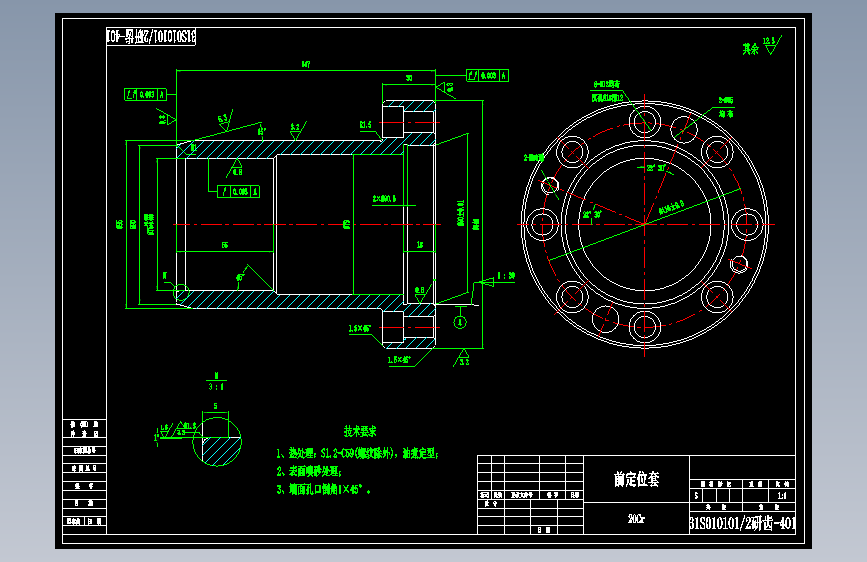The width and height of the screenshot is (867, 562).
Task: Click the 45° chamfer angle label inside the bore
Action: (x=240, y=278)
